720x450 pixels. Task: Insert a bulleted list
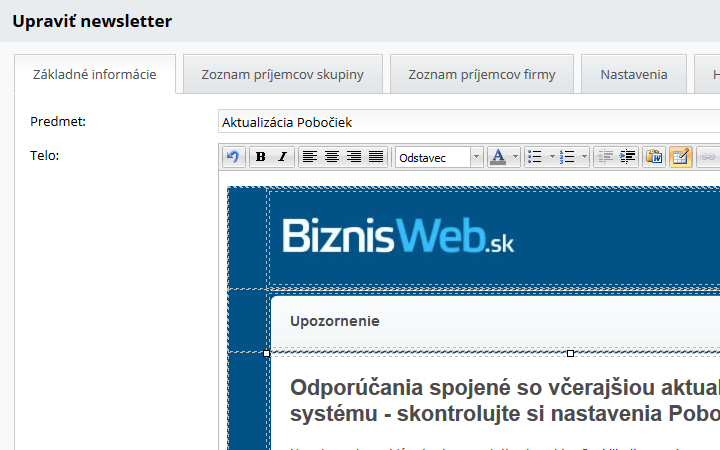535,157
